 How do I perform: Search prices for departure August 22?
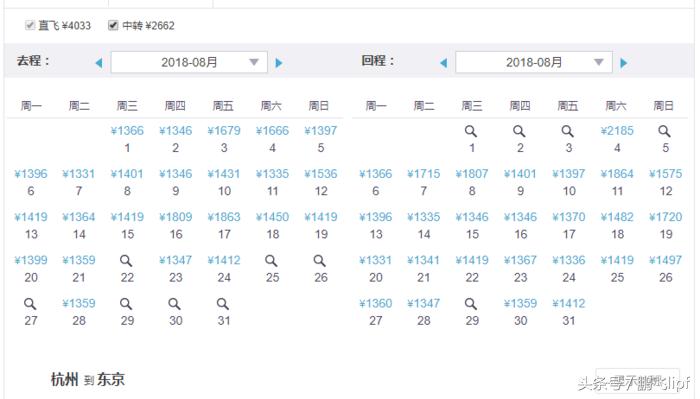tap(126, 260)
